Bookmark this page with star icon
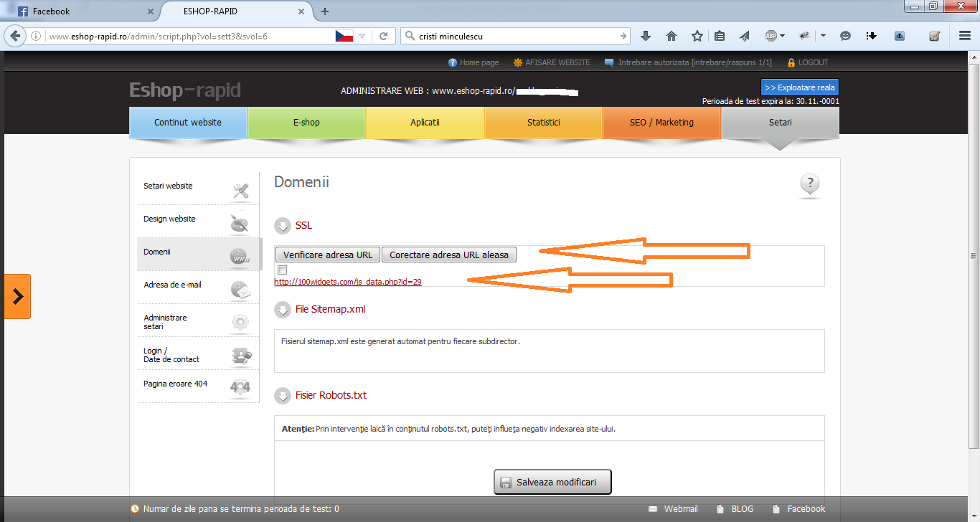This screenshot has height=522, width=980. pyautogui.click(x=697, y=36)
